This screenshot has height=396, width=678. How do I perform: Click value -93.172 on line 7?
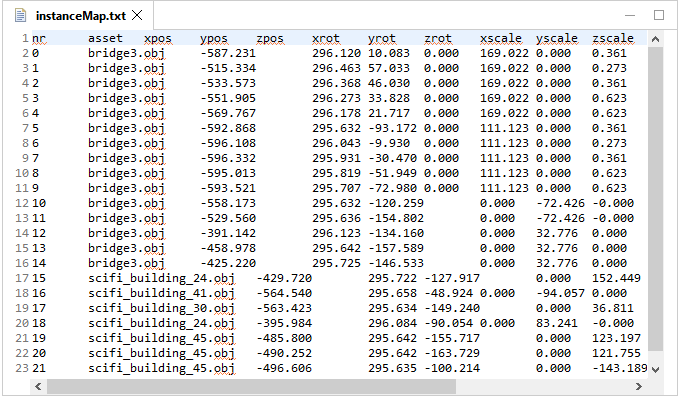393,128
